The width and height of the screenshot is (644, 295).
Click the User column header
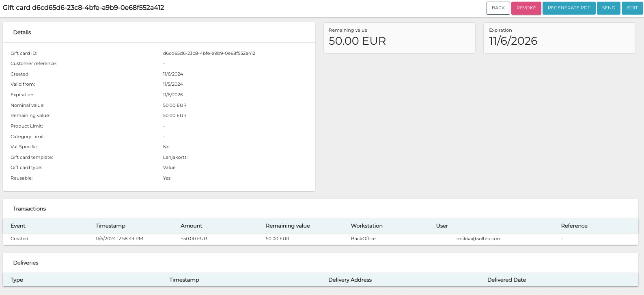tap(442, 226)
